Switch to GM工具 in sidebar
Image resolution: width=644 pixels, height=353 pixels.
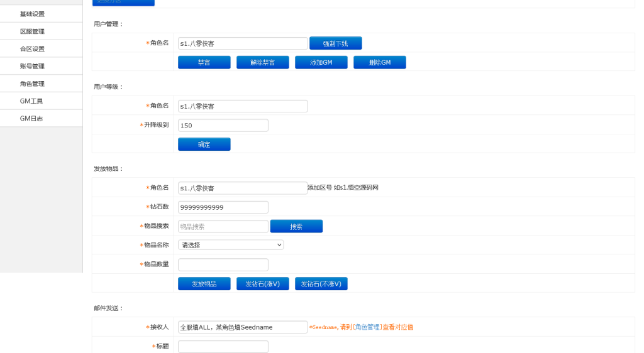pyautogui.click(x=41, y=101)
